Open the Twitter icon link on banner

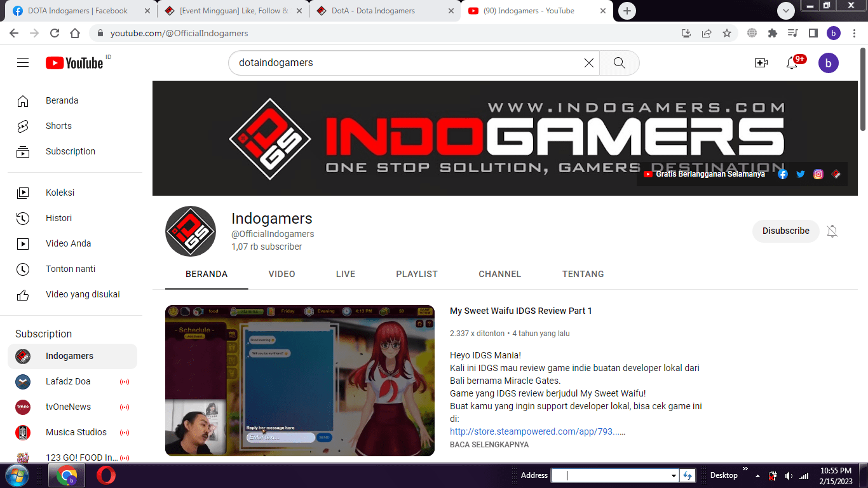click(x=801, y=174)
